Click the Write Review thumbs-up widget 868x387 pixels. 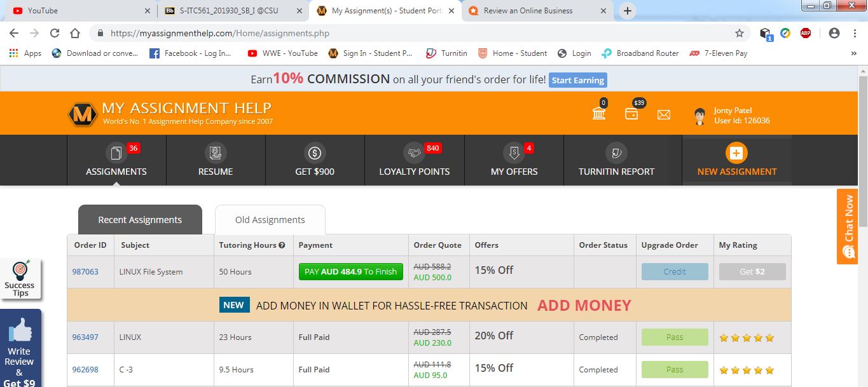tap(20, 348)
